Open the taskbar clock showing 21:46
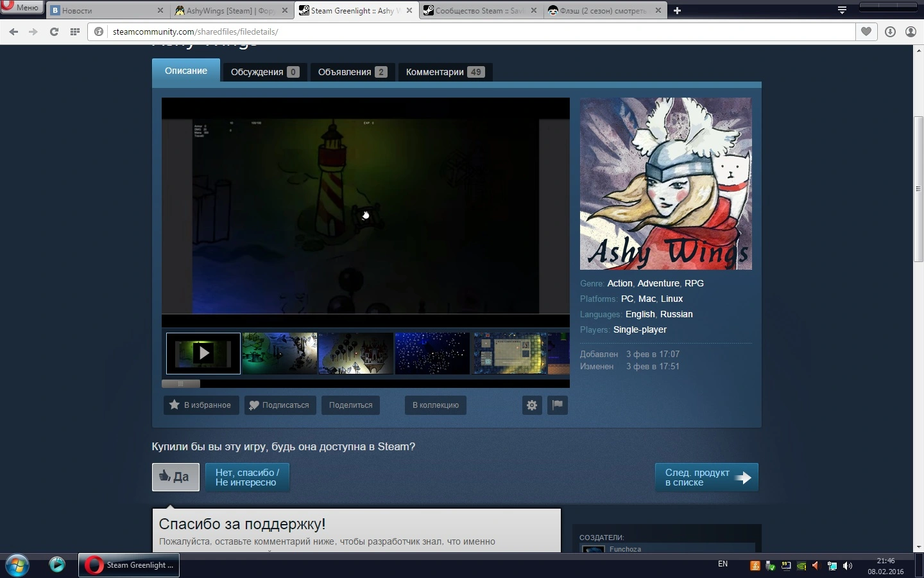 886,566
